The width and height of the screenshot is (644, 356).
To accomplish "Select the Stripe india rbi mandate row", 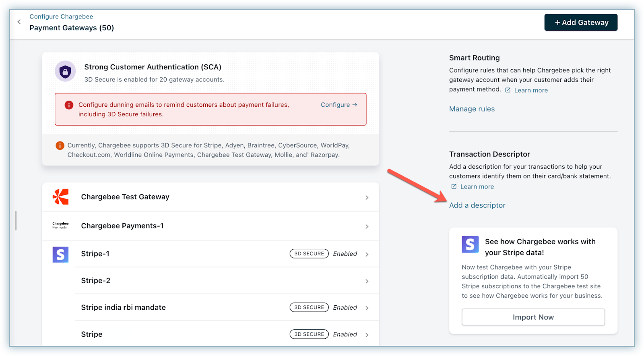I will click(x=123, y=307).
